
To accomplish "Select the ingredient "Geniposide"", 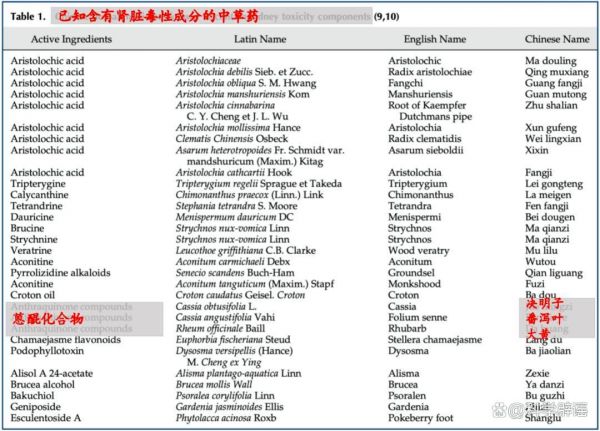I will coord(36,407).
